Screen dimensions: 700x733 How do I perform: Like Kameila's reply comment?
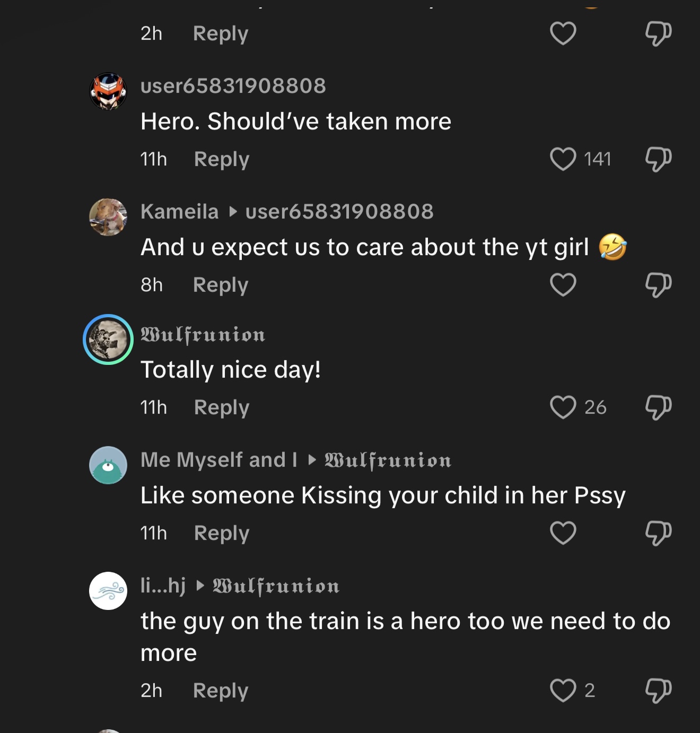click(x=563, y=285)
